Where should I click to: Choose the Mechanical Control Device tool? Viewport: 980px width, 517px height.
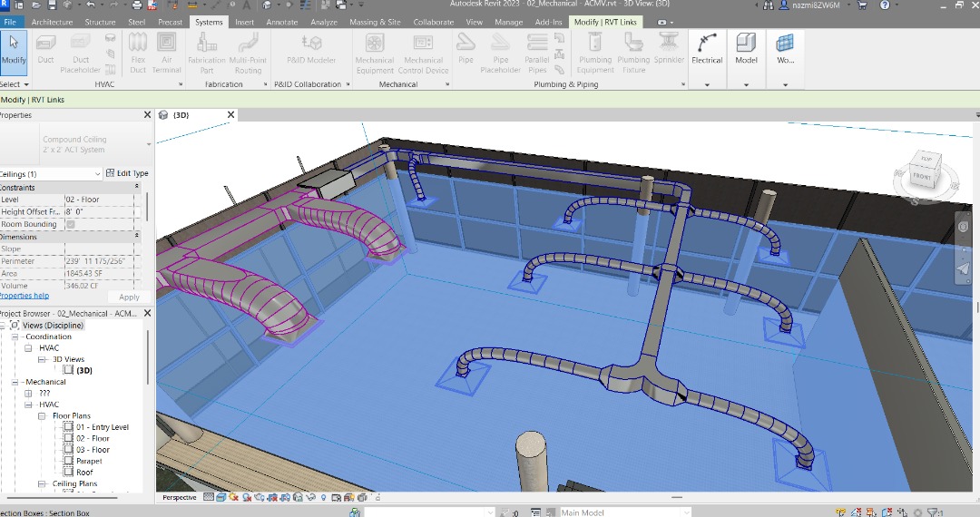[x=423, y=54]
